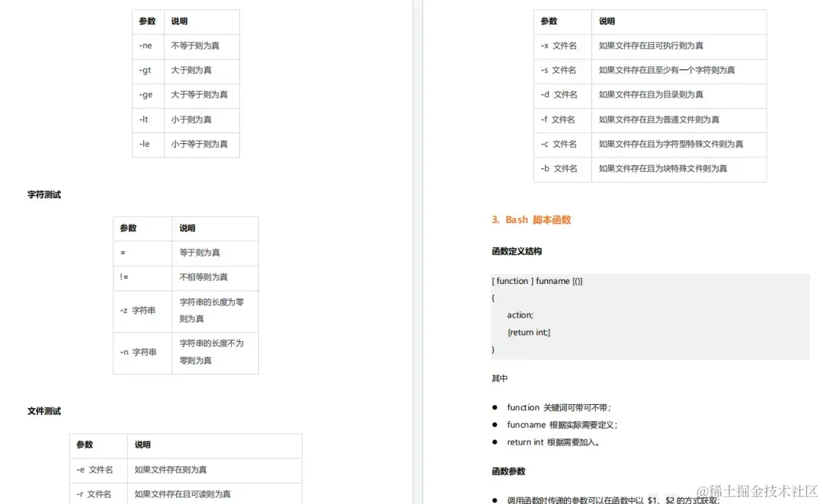Select the "=" row in the string test table
Viewport: 823px width, 504px height.
(x=123, y=254)
